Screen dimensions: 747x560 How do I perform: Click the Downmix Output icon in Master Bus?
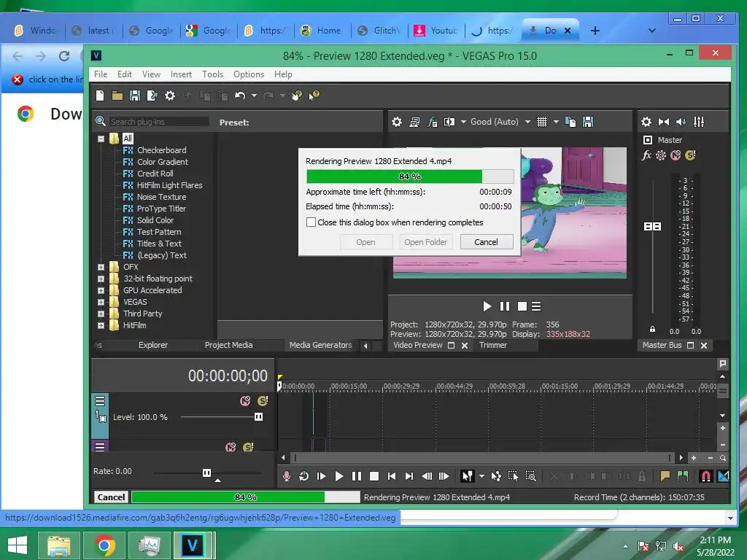664,122
